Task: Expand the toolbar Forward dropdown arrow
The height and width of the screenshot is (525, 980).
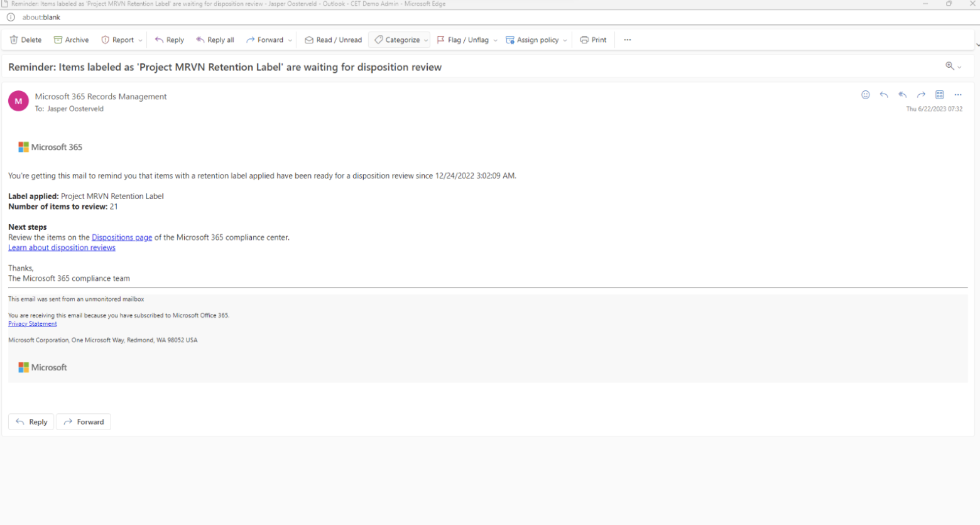Action: click(x=290, y=40)
